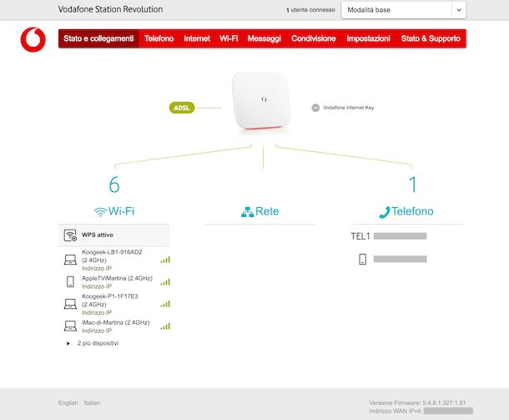Screen dimensions: 509x420
Task: Click signal bars for iMac-di-Martina
Action: pyautogui.click(x=165, y=326)
